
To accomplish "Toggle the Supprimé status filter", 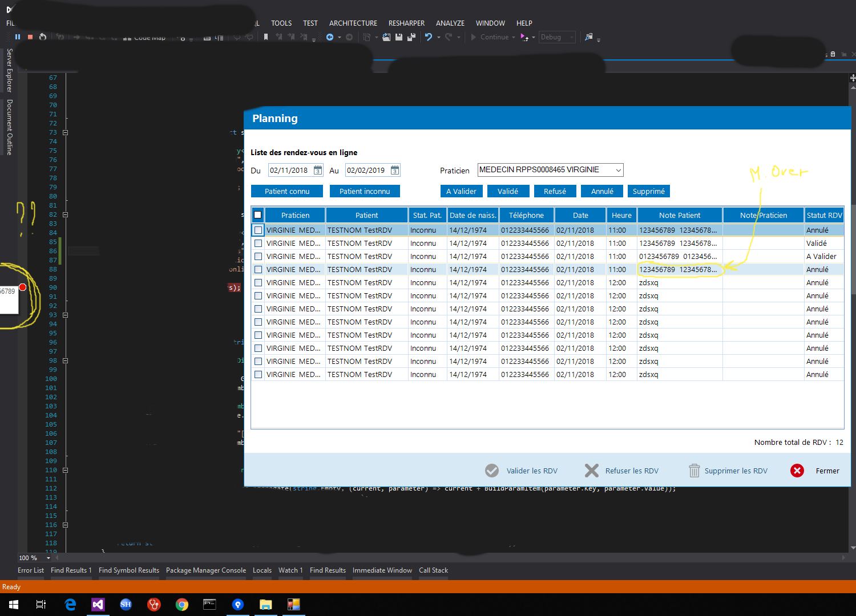I will click(x=649, y=191).
